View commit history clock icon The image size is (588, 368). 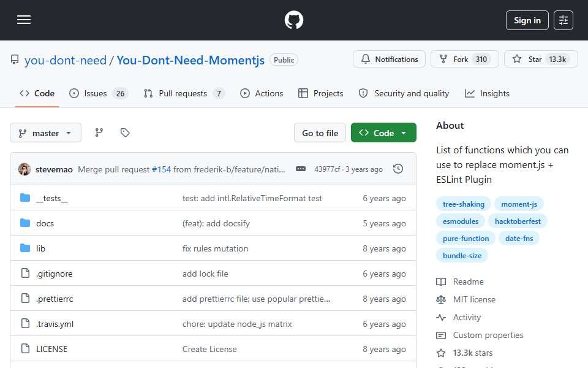[398, 169]
